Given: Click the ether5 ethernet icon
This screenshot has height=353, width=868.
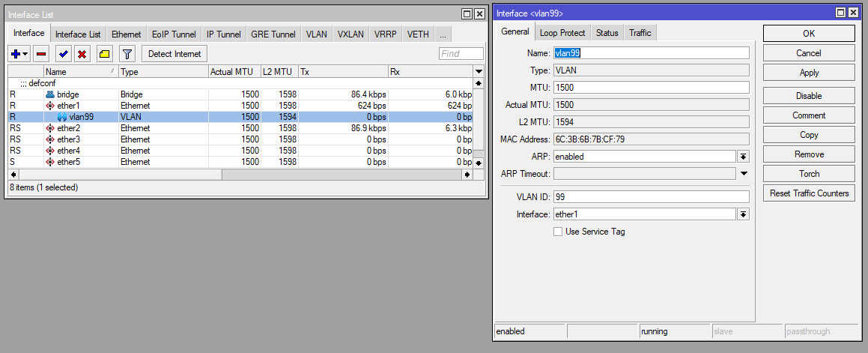Looking at the screenshot, I should click(x=50, y=162).
